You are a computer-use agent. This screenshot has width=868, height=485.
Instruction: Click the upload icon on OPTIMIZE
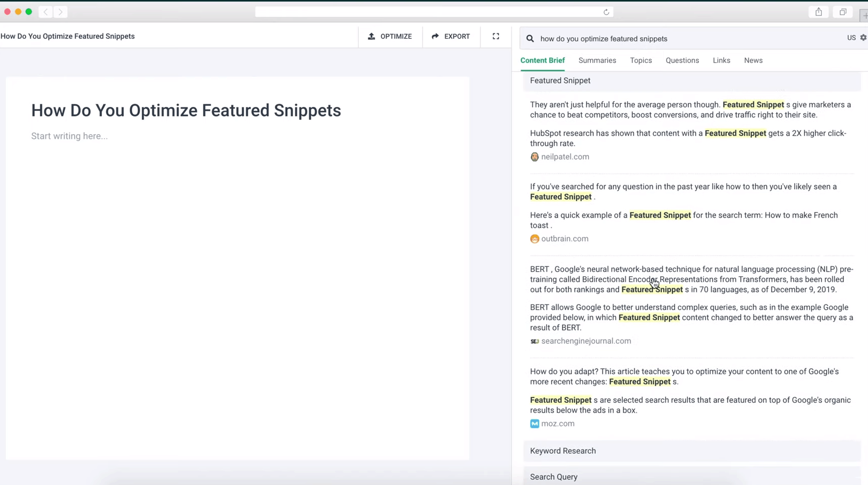click(371, 36)
